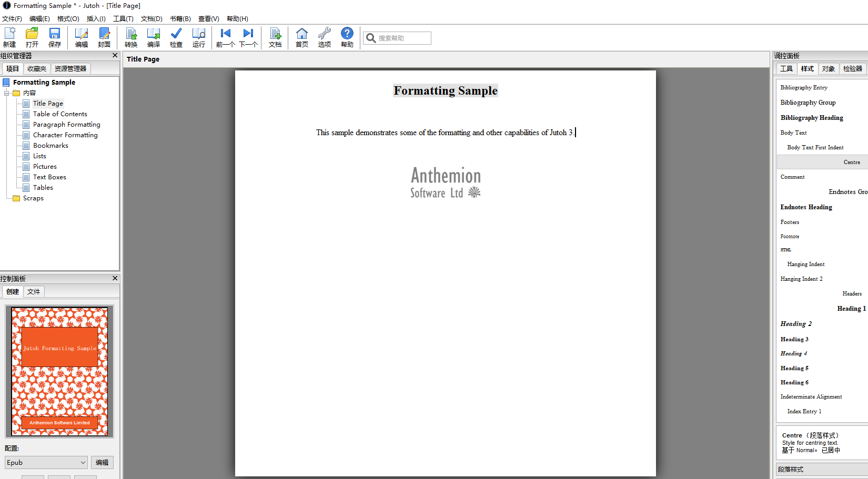Open Paragraph Formatting document
The height and width of the screenshot is (479, 868).
(66, 125)
